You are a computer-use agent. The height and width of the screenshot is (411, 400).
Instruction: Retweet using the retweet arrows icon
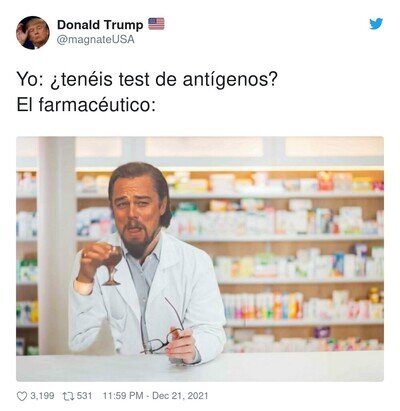[68, 396]
